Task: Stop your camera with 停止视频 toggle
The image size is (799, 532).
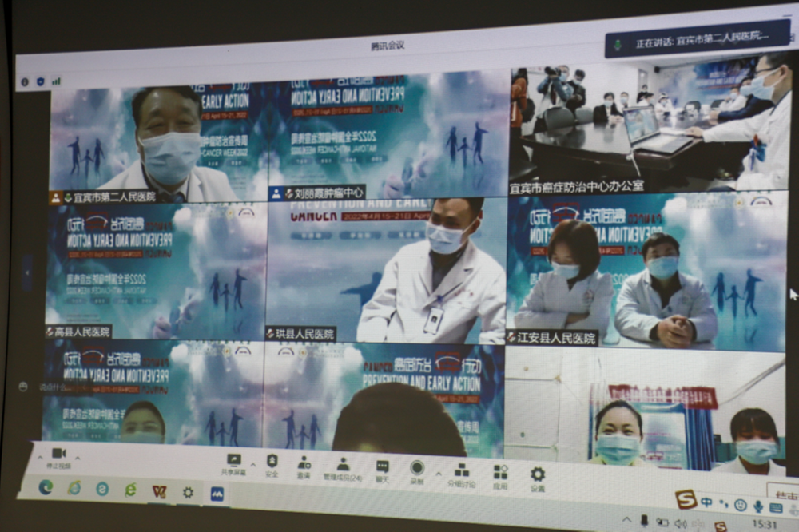Action: point(58,455)
